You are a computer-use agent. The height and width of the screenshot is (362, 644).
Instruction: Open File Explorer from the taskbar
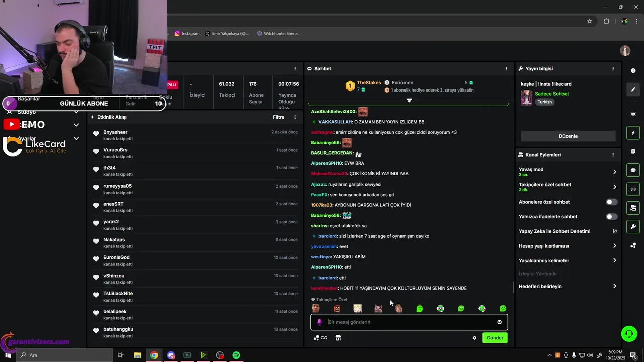pos(137,355)
